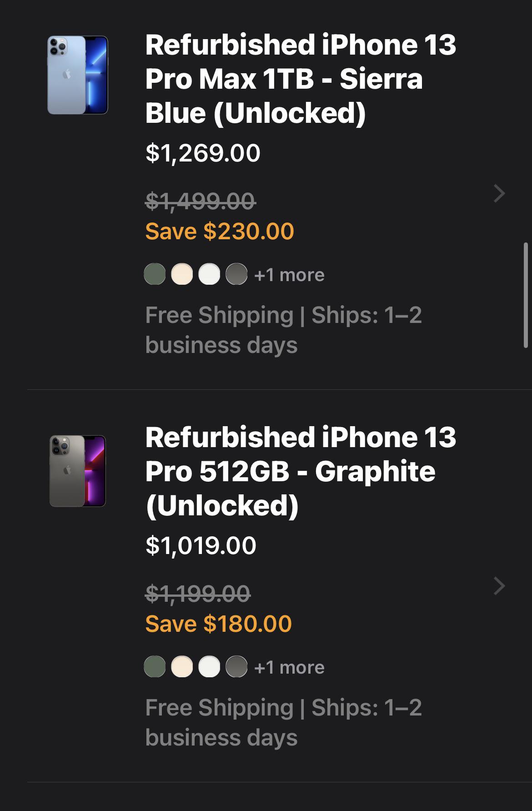Click the vertical scrollbar handle
This screenshot has width=532, height=811.
(526, 296)
